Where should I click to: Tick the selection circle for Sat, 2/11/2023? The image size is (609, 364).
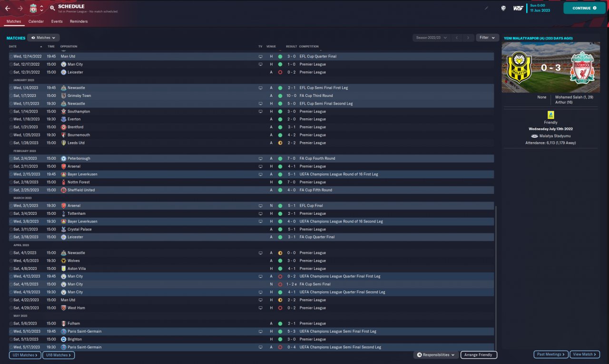coord(11,166)
